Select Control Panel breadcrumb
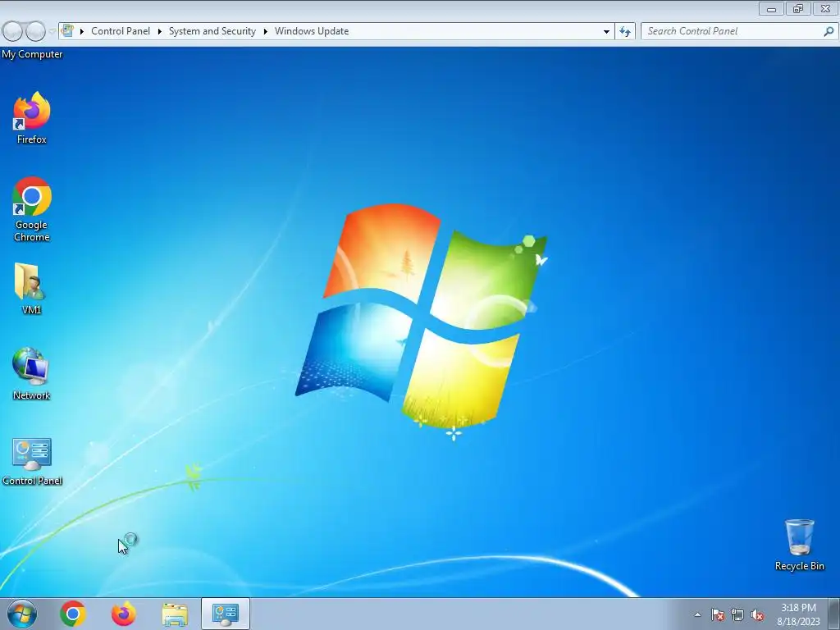This screenshot has height=630, width=840. point(121,31)
